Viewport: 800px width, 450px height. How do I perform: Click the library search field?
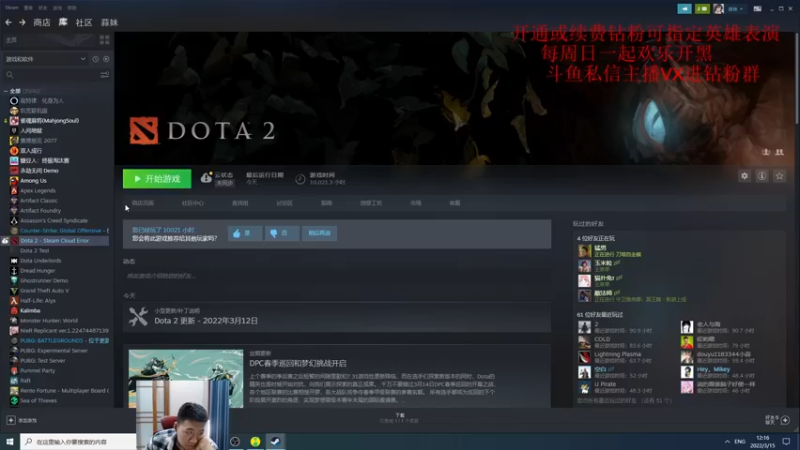pos(51,75)
